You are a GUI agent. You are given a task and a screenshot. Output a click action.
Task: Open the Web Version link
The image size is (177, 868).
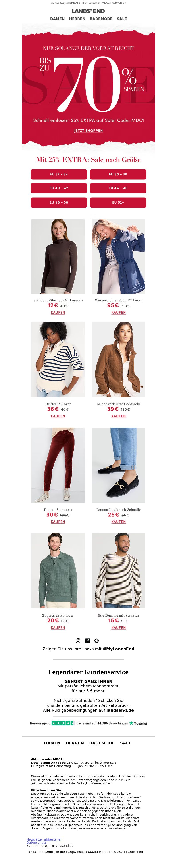[x=118, y=3]
